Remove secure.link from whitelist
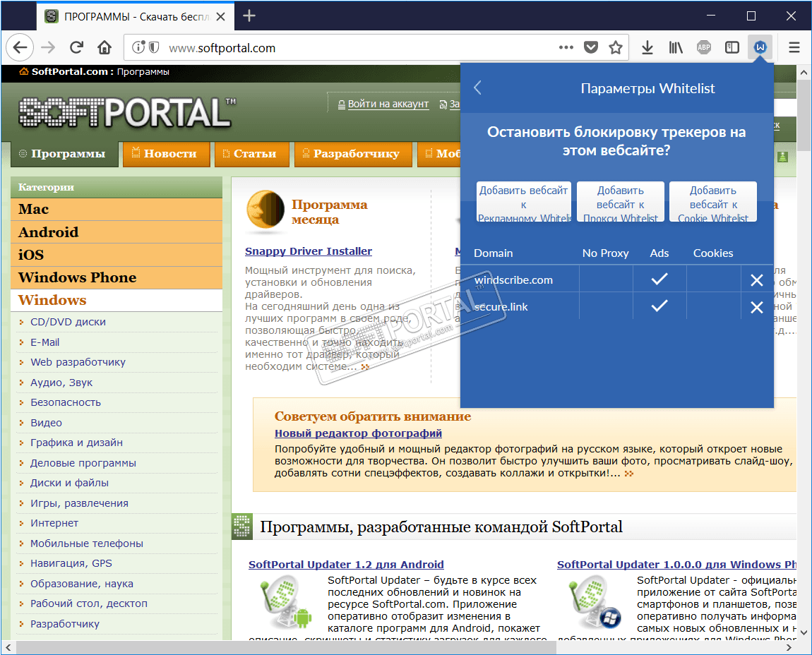 [757, 307]
